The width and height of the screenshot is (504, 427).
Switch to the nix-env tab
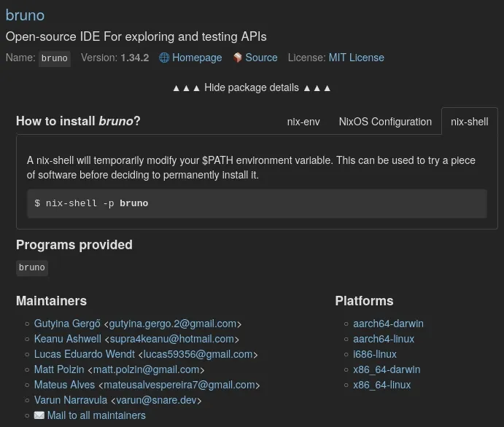coord(303,122)
